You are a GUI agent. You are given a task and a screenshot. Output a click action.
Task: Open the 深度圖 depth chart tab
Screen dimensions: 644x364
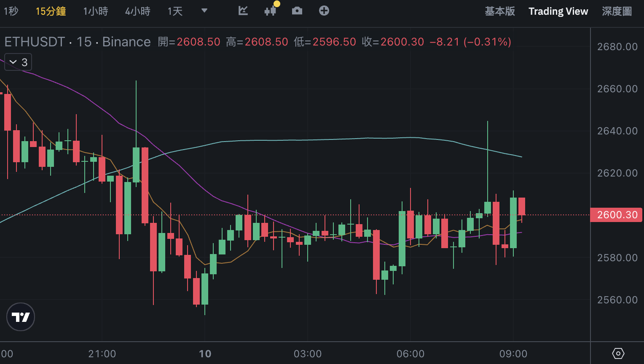point(617,11)
